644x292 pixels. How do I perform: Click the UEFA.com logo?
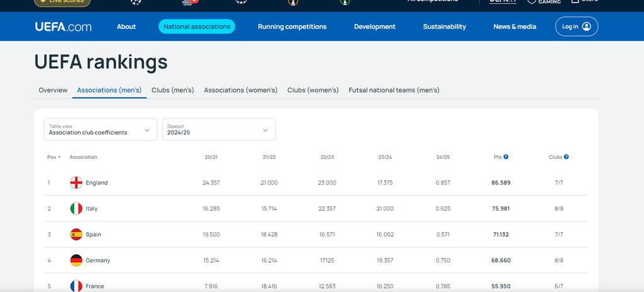click(x=63, y=26)
